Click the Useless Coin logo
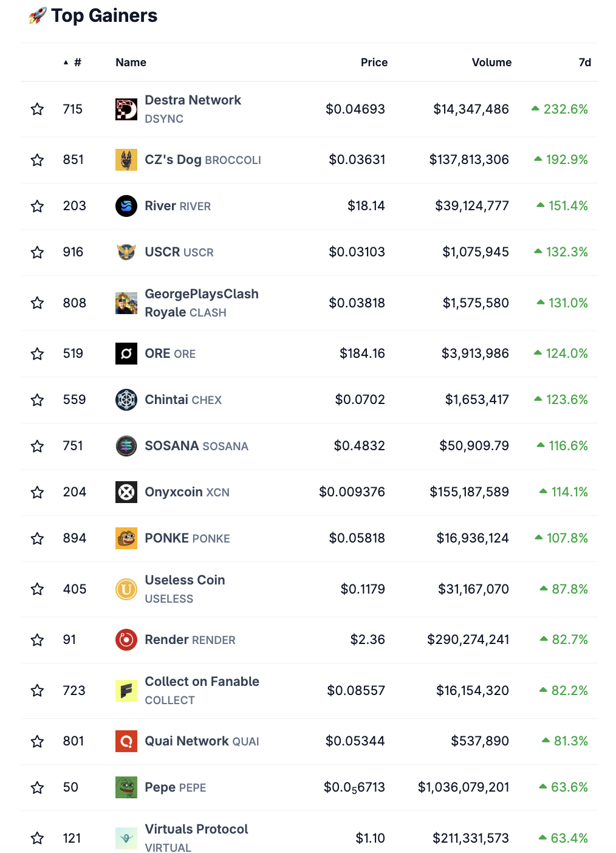 [x=126, y=589]
